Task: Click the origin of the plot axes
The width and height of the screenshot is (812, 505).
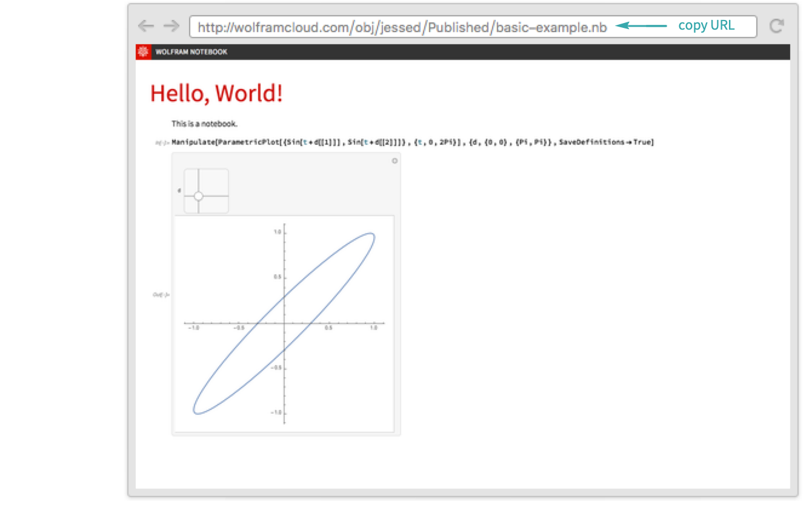Action: click(x=285, y=324)
